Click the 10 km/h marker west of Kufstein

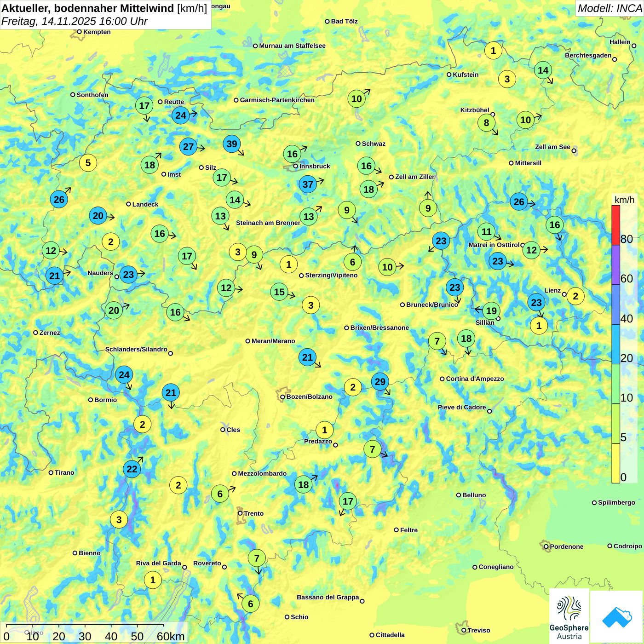[356, 98]
